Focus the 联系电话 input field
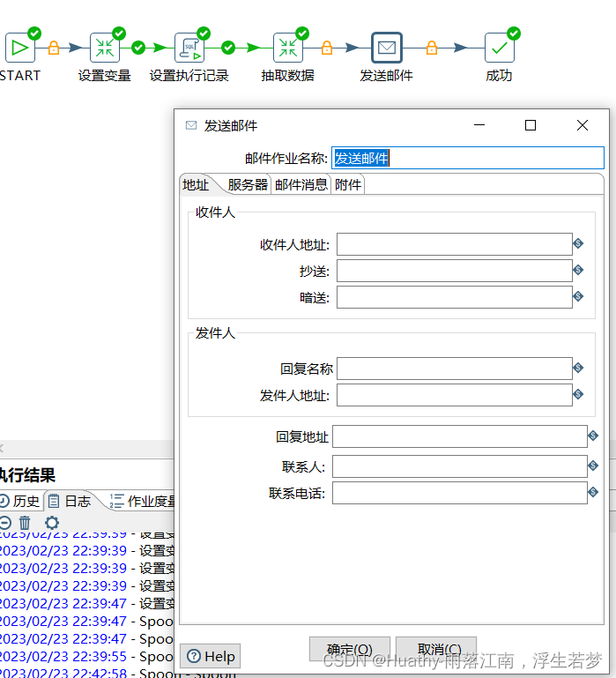 click(460, 493)
